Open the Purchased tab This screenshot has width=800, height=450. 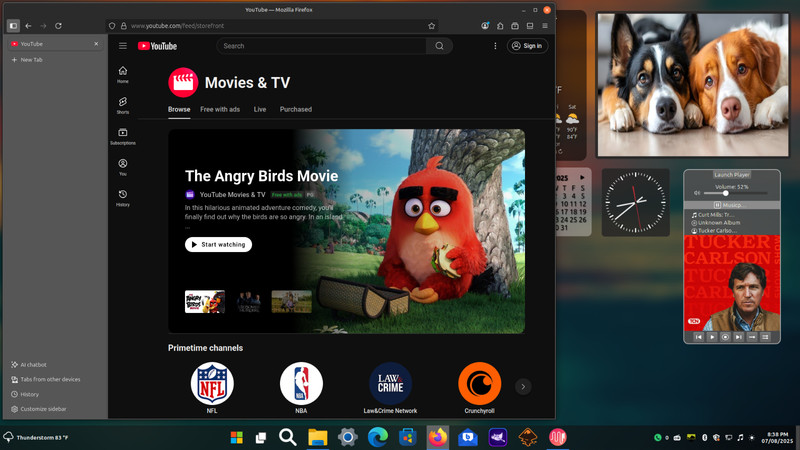click(x=295, y=109)
